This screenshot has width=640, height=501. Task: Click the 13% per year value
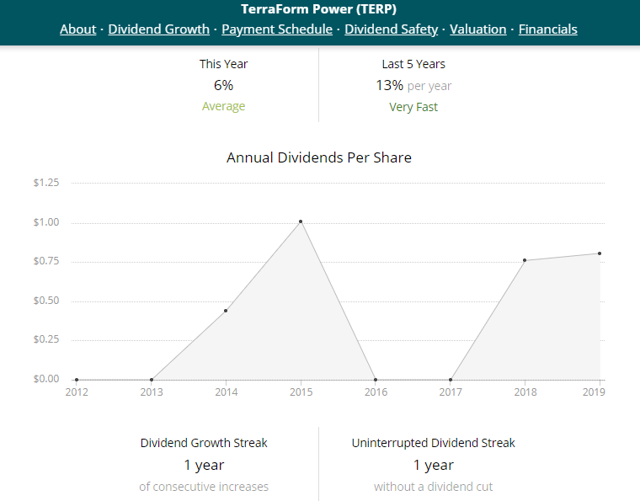click(413, 85)
